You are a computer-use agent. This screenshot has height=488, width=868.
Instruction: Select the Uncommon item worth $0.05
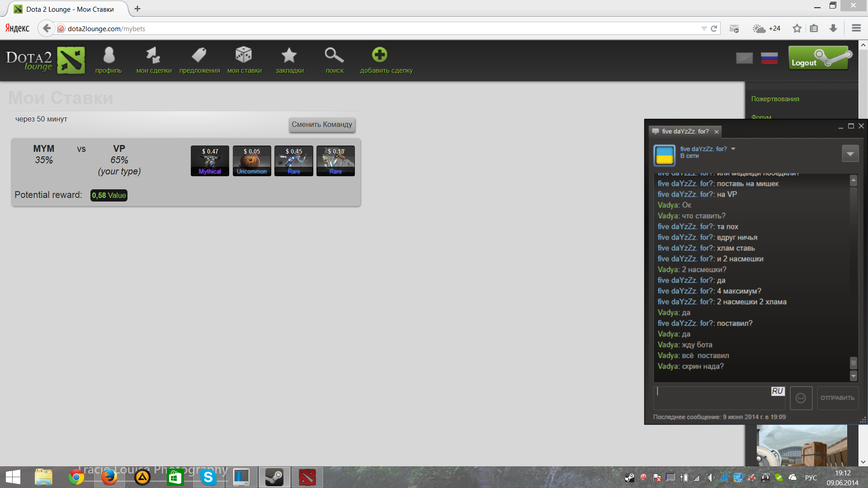(252, 161)
